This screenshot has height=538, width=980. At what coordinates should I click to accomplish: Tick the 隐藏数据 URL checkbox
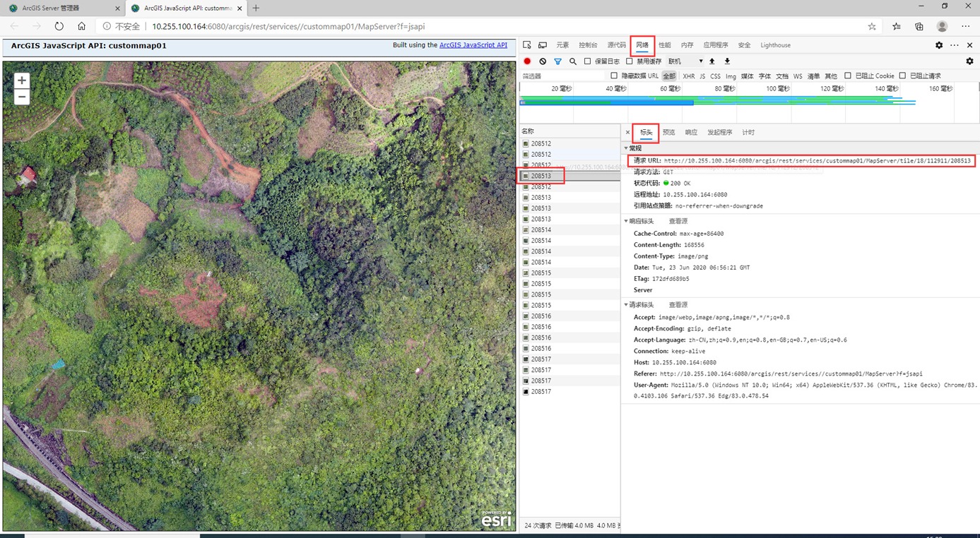(x=614, y=76)
